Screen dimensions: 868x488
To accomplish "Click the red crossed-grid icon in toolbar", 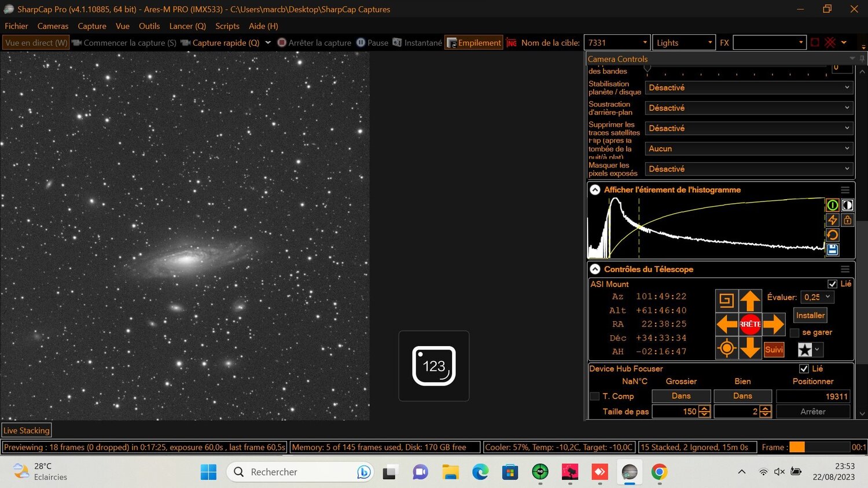I will coord(830,43).
